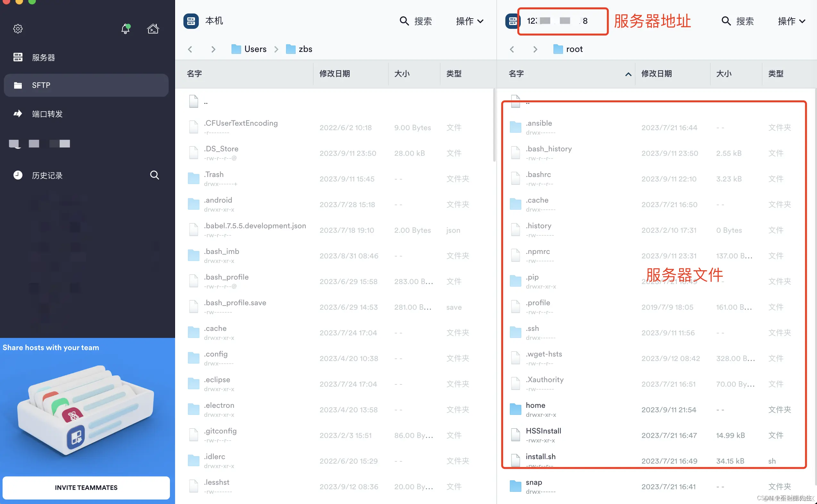Image resolution: width=817 pixels, height=504 pixels.
Task: Click the local host icon beside 本机
Action: 191,21
